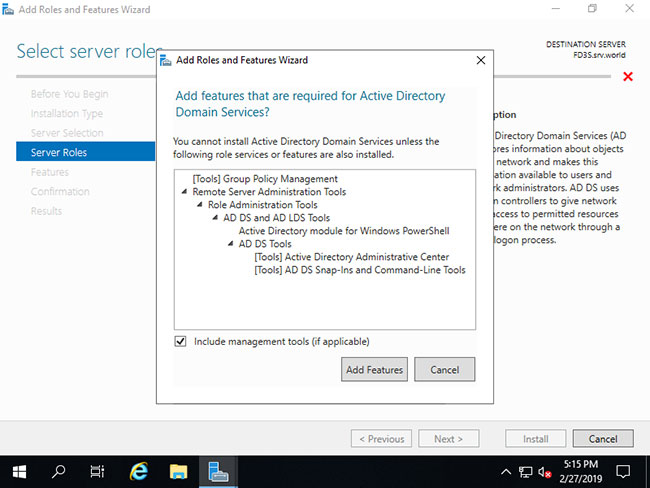650x488 pixels.
Task: Open the Windows Start menu
Action: (x=19, y=472)
